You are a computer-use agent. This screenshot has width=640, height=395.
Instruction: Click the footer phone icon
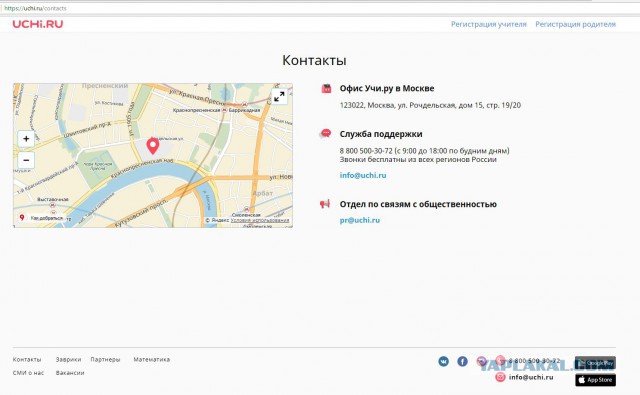(500, 361)
